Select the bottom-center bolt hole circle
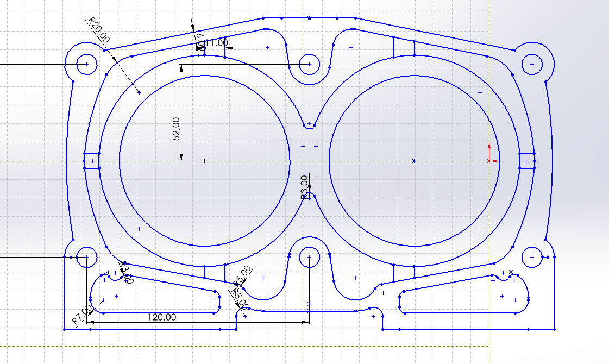 [309, 257]
